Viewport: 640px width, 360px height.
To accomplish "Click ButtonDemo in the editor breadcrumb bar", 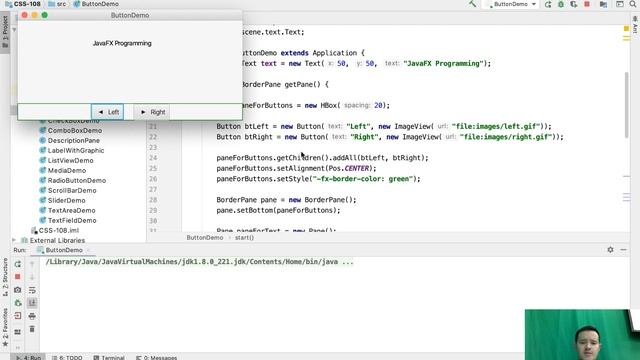I will (x=204, y=238).
